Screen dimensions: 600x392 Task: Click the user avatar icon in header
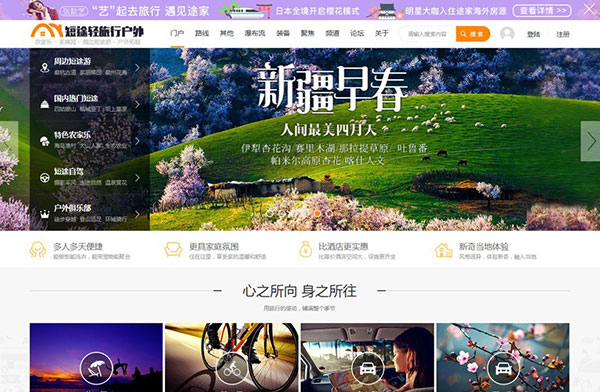[x=507, y=33]
